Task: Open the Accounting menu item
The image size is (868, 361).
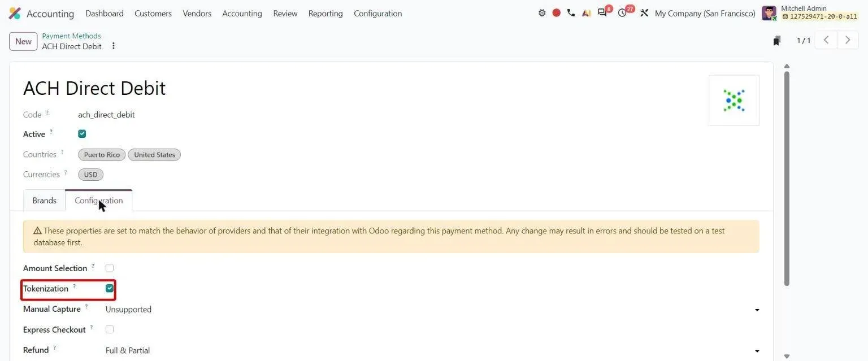Action: pyautogui.click(x=242, y=14)
